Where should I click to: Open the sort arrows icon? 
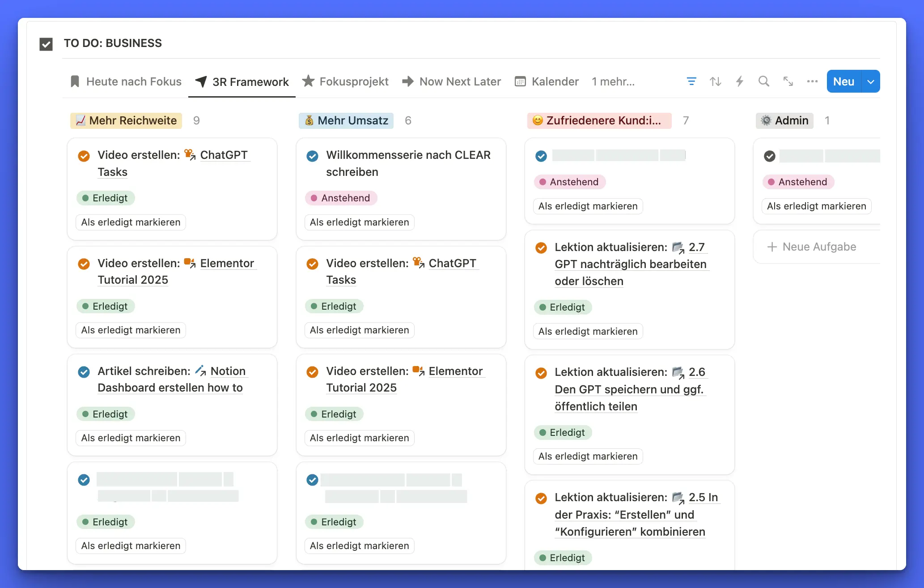click(x=716, y=81)
